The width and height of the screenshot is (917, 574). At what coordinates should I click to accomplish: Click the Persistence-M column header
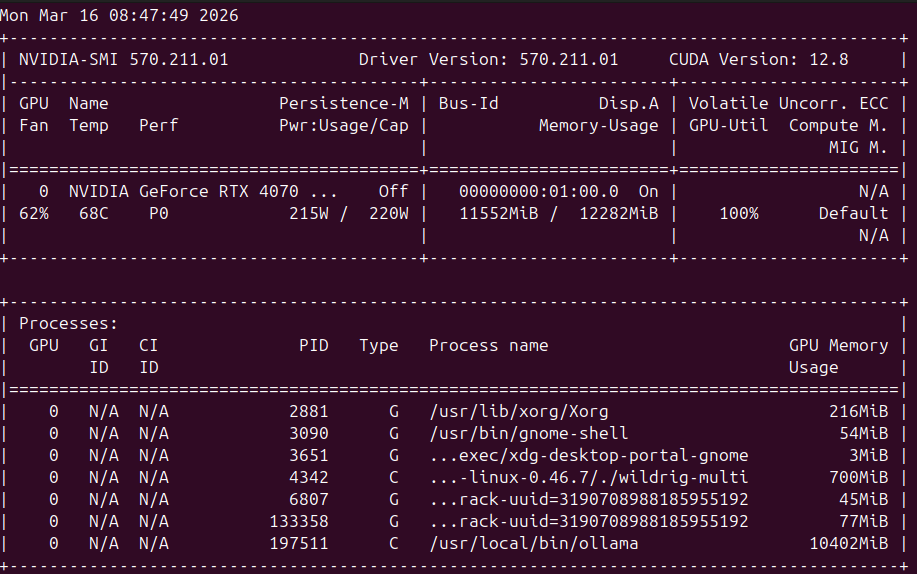pyautogui.click(x=344, y=104)
